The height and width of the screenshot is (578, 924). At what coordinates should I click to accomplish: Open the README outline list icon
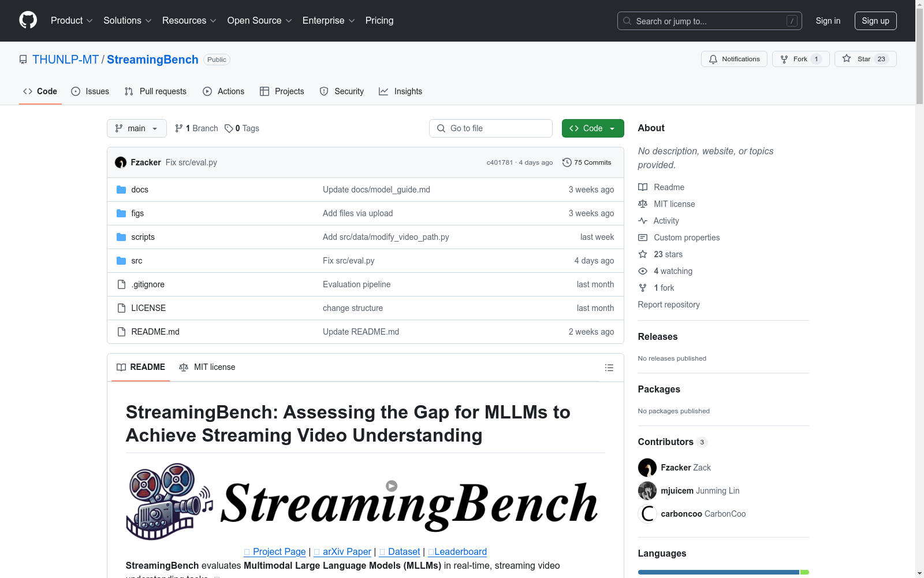pos(609,368)
